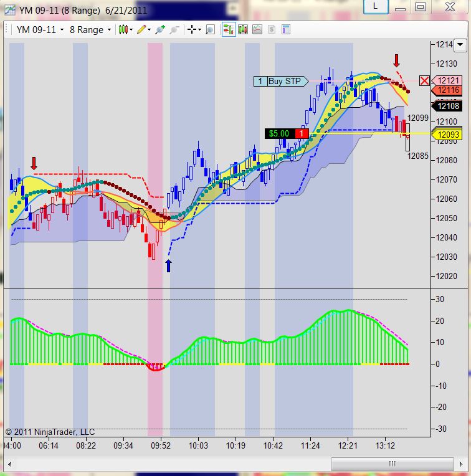471x476 pixels.
Task: Open the indicators line chart icon
Action: click(257, 29)
